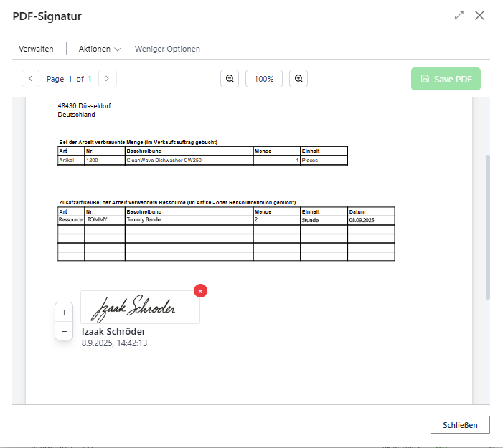Enlarge signature with the plus button
The image size is (503, 448).
tap(64, 313)
